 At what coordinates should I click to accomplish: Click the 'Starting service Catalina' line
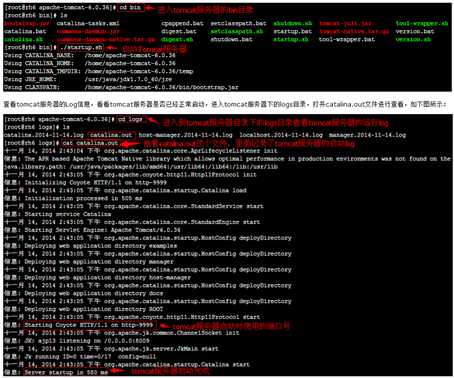(58, 214)
